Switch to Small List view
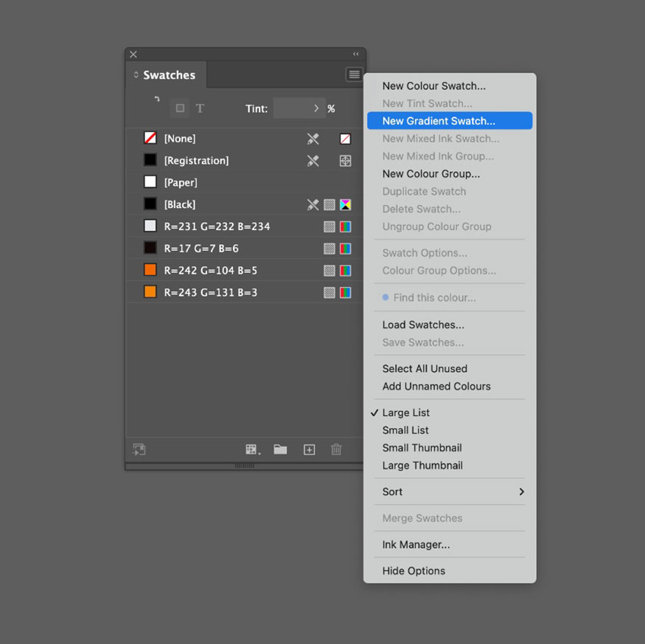645x644 pixels. tap(450, 430)
